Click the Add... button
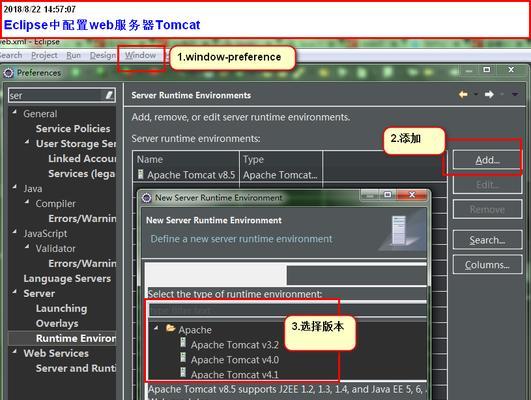Image resolution: width=531 pixels, height=400 pixels. 487,160
